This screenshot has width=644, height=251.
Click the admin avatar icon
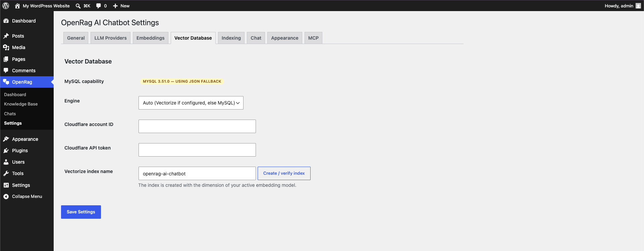638,6
